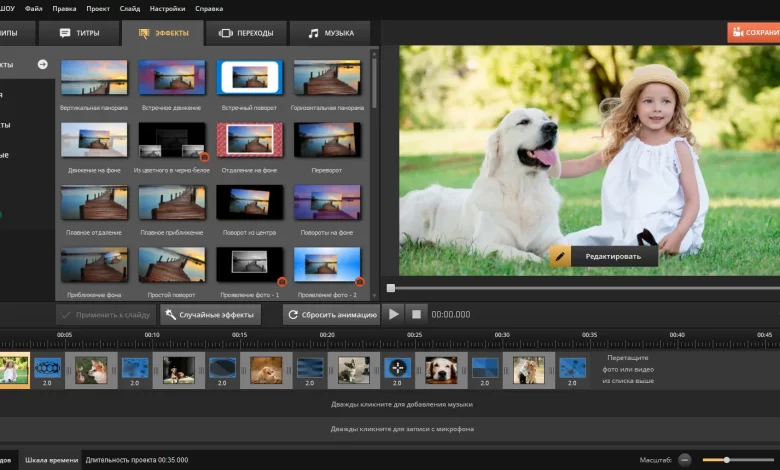The image size is (780, 470).
Task: Select the crosshair transition icon in the timeline
Action: [x=397, y=367]
